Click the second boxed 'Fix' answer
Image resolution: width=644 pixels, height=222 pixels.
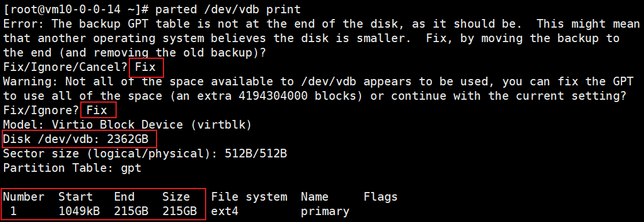coord(97,110)
